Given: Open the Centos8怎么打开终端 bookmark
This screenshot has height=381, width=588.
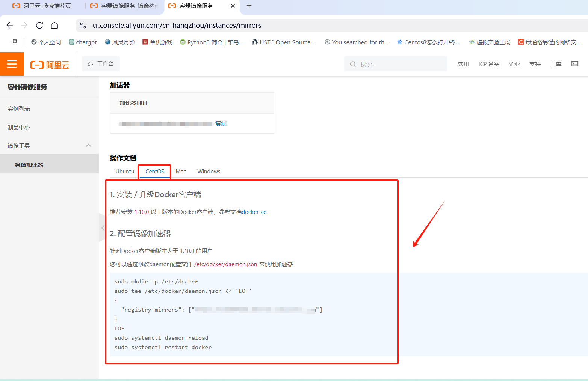Looking at the screenshot, I should 428,42.
